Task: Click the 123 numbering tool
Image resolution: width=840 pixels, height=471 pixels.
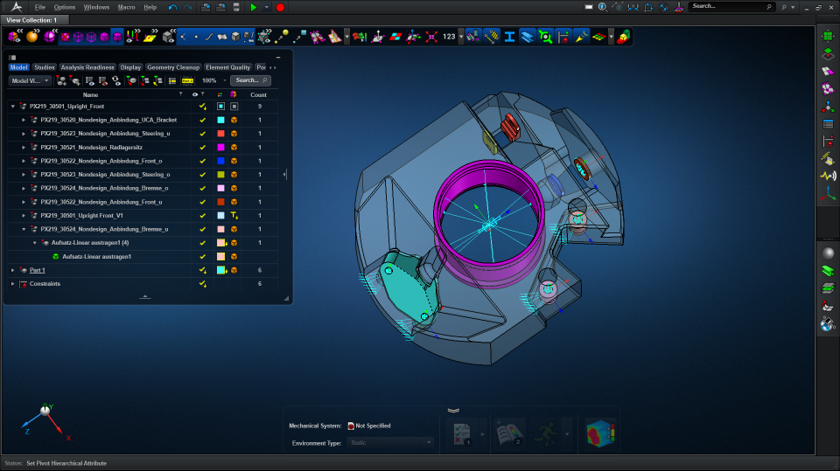Action: 449,37
